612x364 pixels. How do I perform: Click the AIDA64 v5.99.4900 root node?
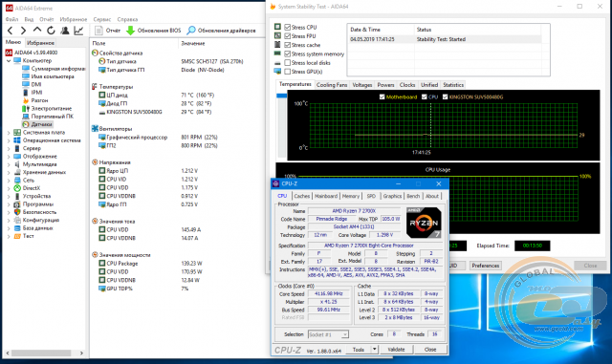point(32,53)
